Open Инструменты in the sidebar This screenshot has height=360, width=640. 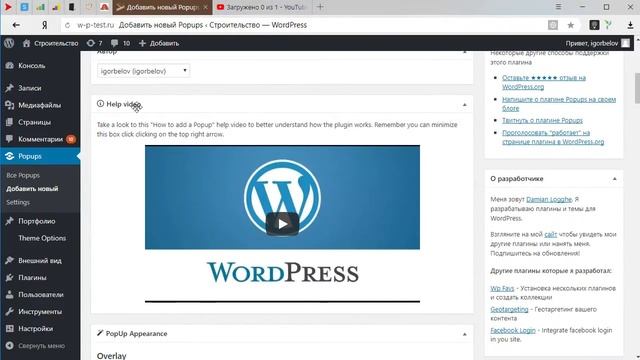tap(40, 312)
